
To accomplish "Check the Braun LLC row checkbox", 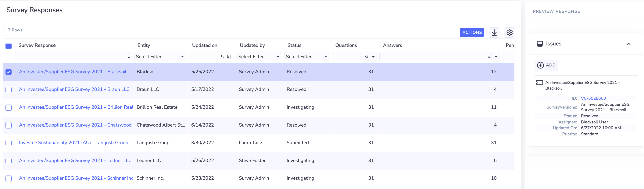I will tap(9, 90).
